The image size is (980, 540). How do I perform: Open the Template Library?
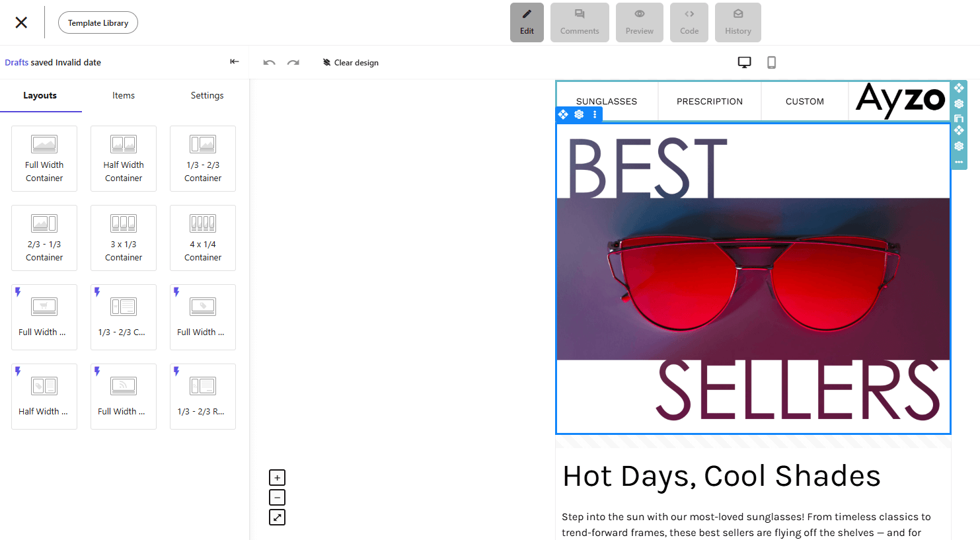click(98, 22)
